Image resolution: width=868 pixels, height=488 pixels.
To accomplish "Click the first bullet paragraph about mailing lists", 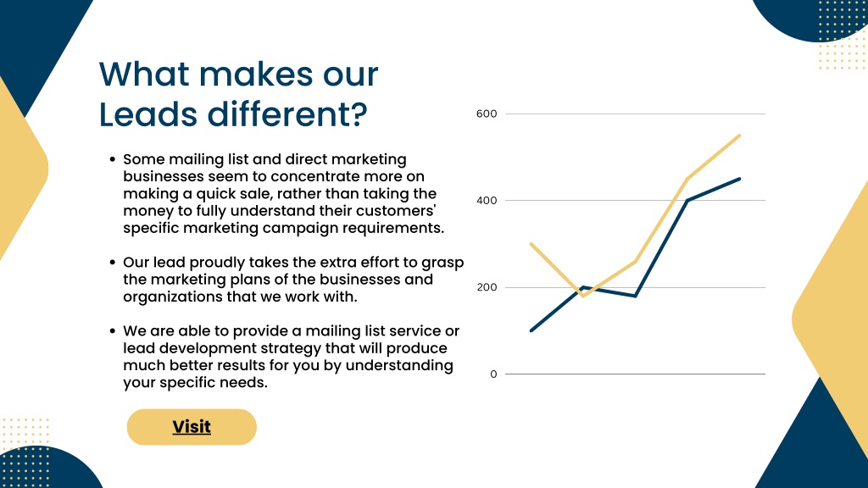I will (x=283, y=194).
